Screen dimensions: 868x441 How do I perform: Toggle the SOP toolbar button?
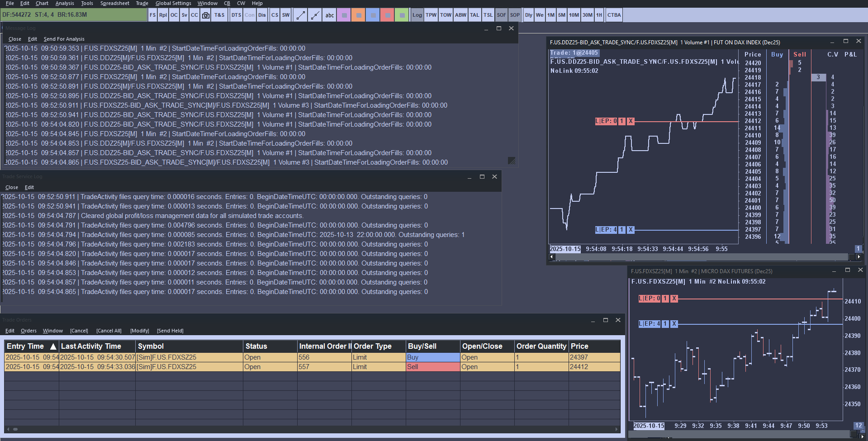pyautogui.click(x=515, y=15)
